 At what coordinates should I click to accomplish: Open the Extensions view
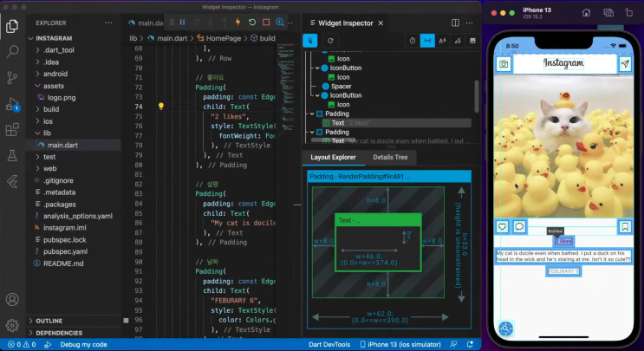pyautogui.click(x=12, y=130)
